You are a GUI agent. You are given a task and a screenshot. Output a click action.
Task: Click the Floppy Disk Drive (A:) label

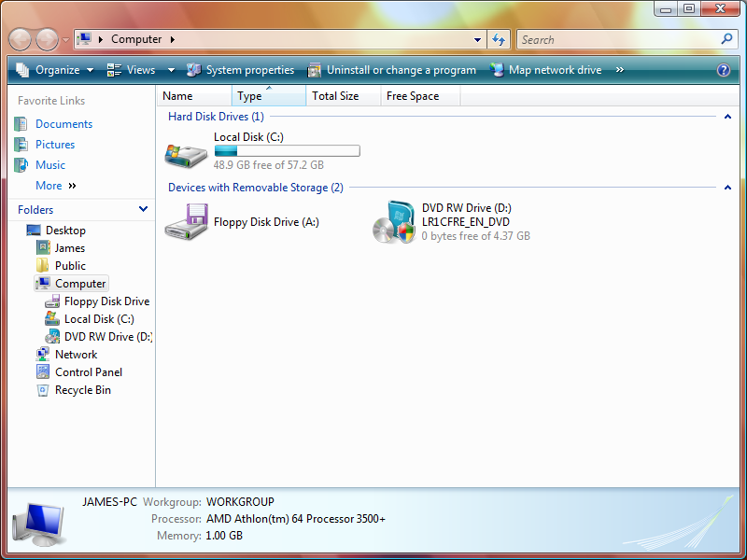(266, 222)
